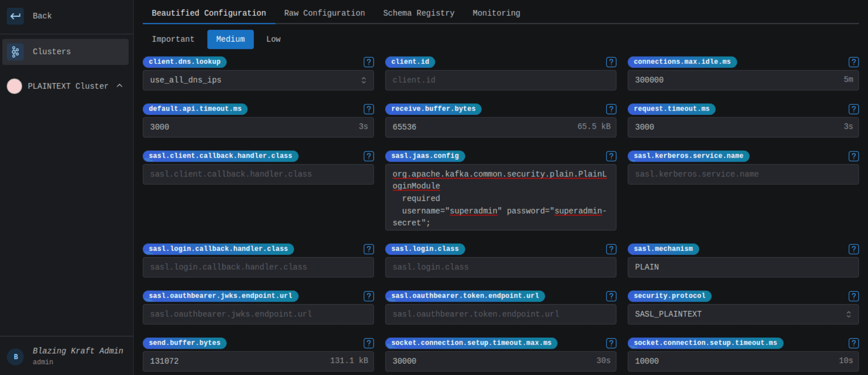Select the Medium priority filter
This screenshot has width=868, height=375.
point(231,39)
